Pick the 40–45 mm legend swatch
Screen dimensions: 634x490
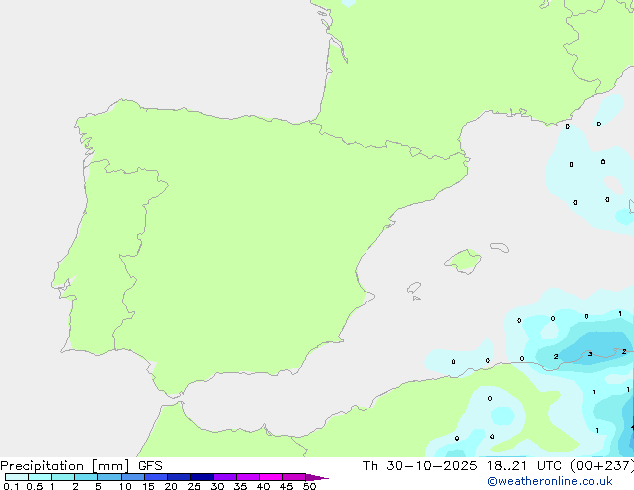pos(271,477)
